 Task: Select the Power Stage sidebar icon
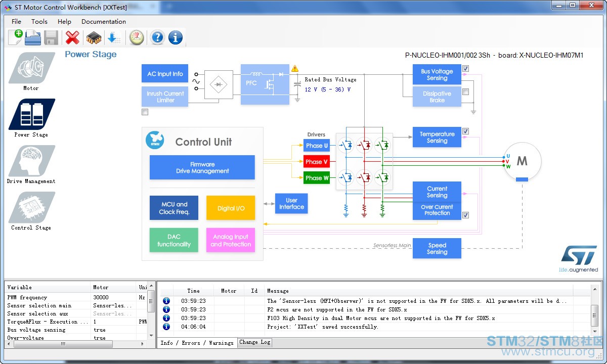pos(31,114)
